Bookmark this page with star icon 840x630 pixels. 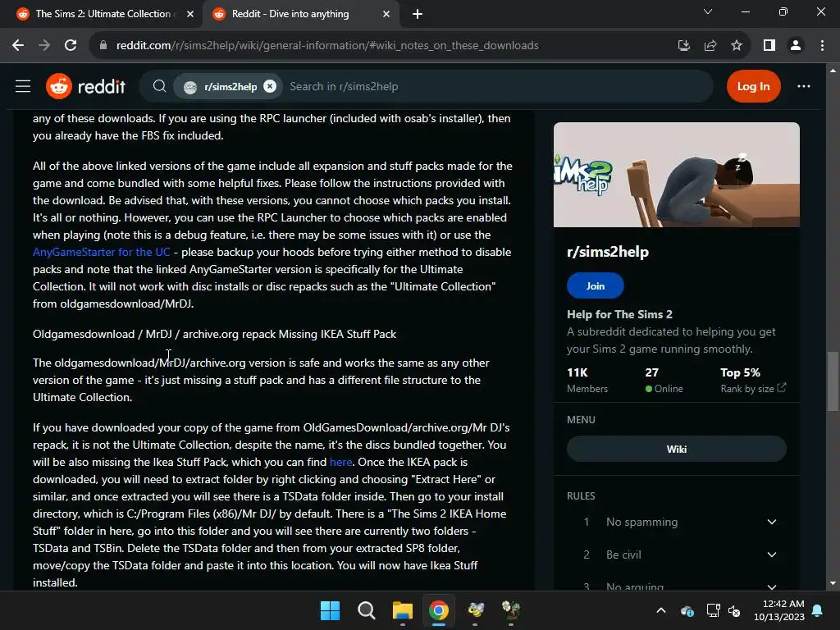coord(737,46)
